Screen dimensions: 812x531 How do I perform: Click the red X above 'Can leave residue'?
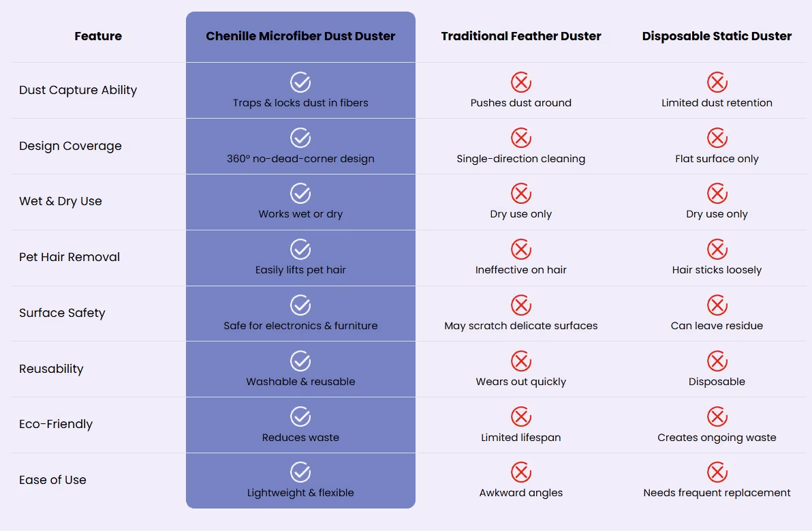(x=717, y=305)
